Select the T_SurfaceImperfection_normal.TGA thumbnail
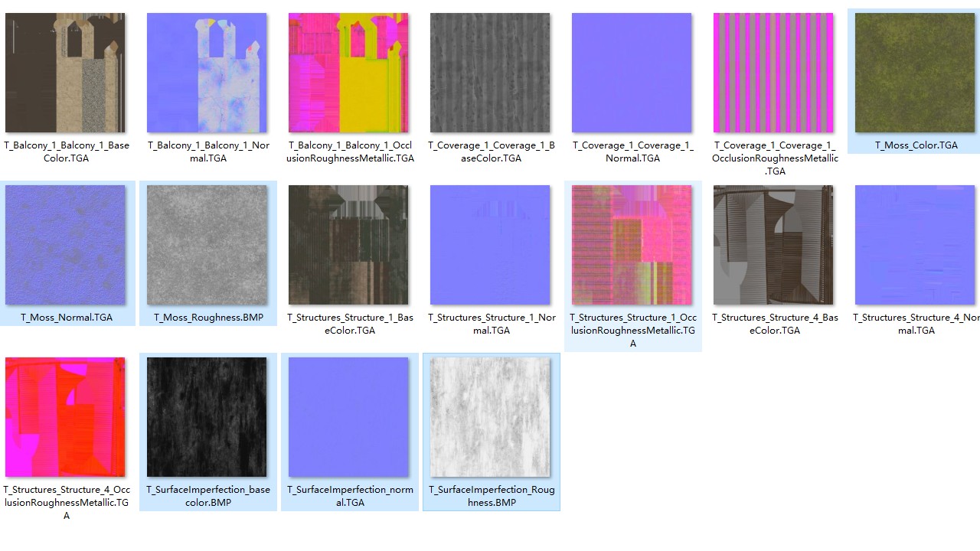The image size is (980, 551). (348, 417)
